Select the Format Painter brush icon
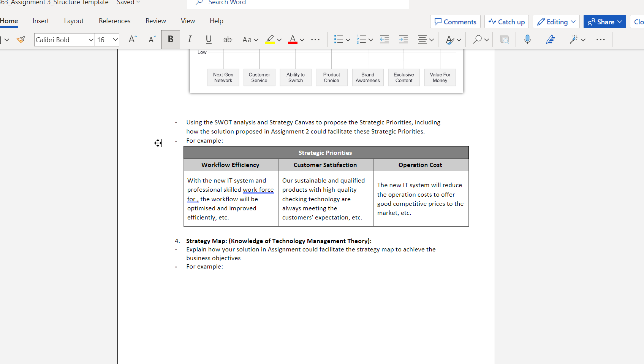The width and height of the screenshot is (644, 364). (21, 39)
